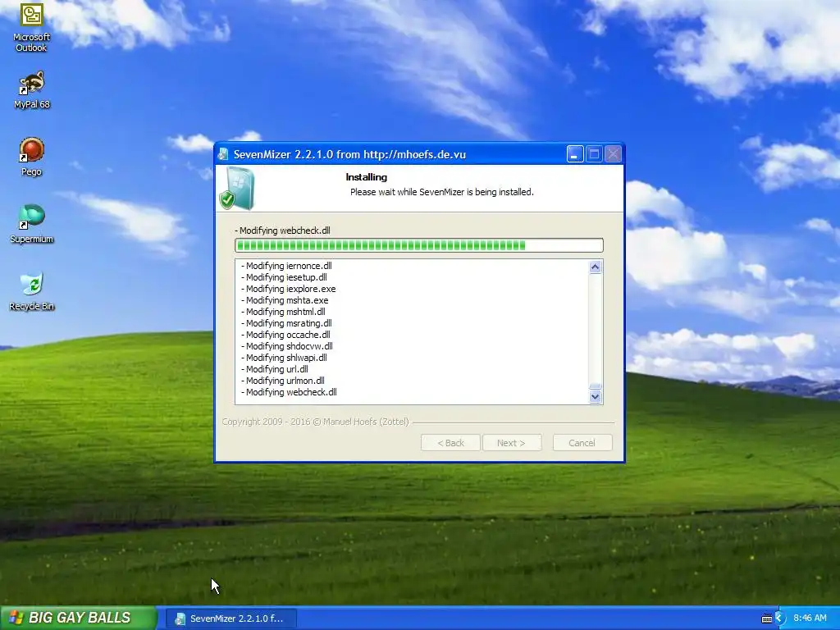
Task: Select 'Modifying msrating.dll' log line
Action: [x=286, y=323]
